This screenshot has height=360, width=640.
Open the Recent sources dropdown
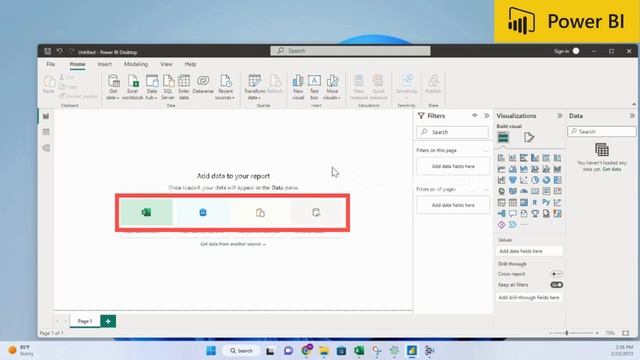(225, 87)
